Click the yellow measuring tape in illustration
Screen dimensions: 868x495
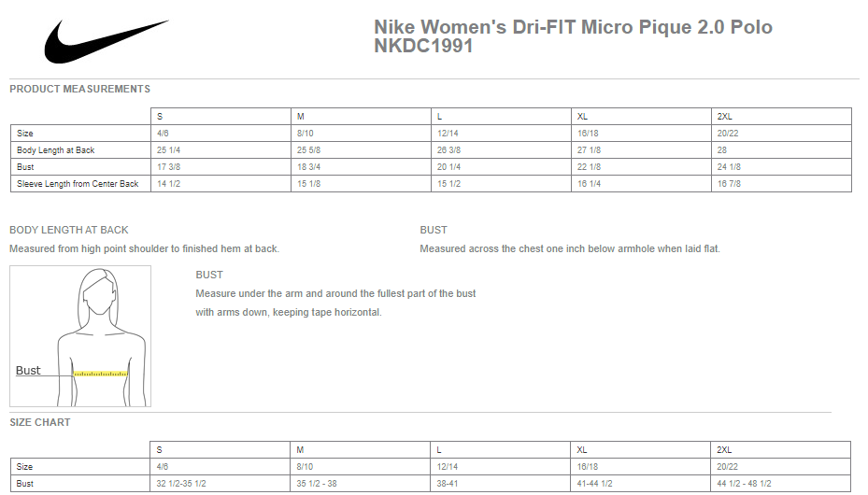point(101,374)
